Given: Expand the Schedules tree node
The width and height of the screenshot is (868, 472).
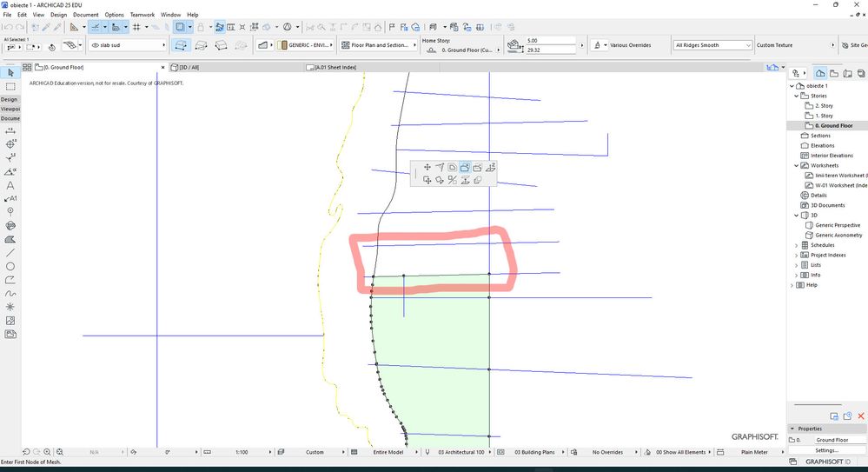Looking at the screenshot, I should coord(797,245).
